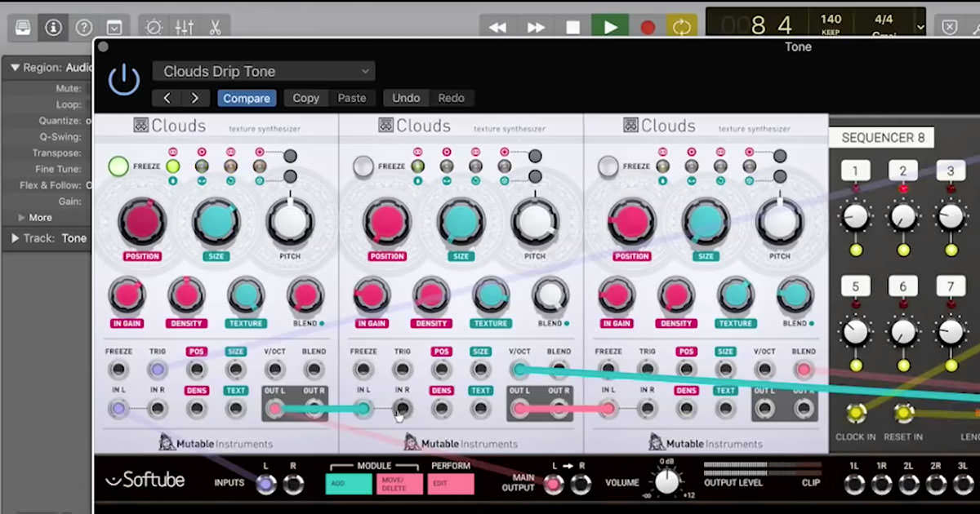980x514 pixels.
Task: Click the TRIG jack on leftmost Clouds module
Action: pos(158,370)
